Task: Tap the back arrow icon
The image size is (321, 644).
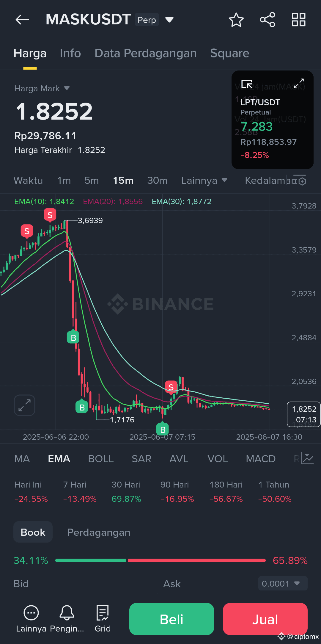Action: 22,20
